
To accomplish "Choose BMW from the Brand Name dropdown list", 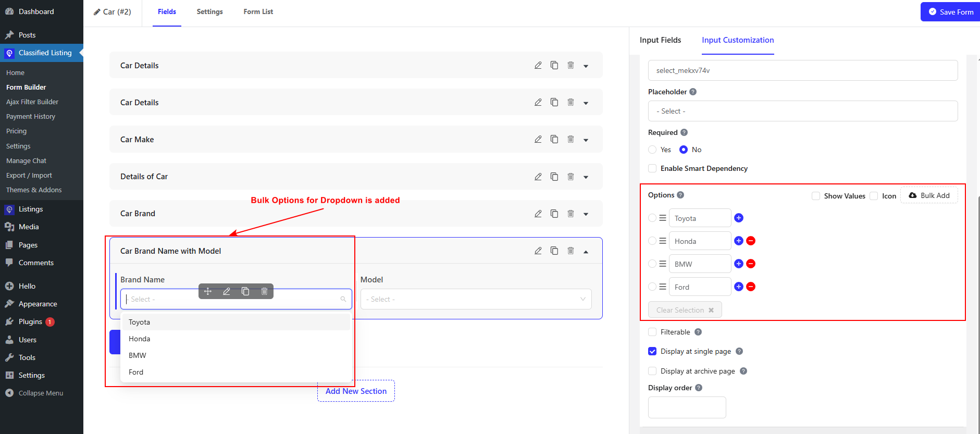I will [236, 355].
